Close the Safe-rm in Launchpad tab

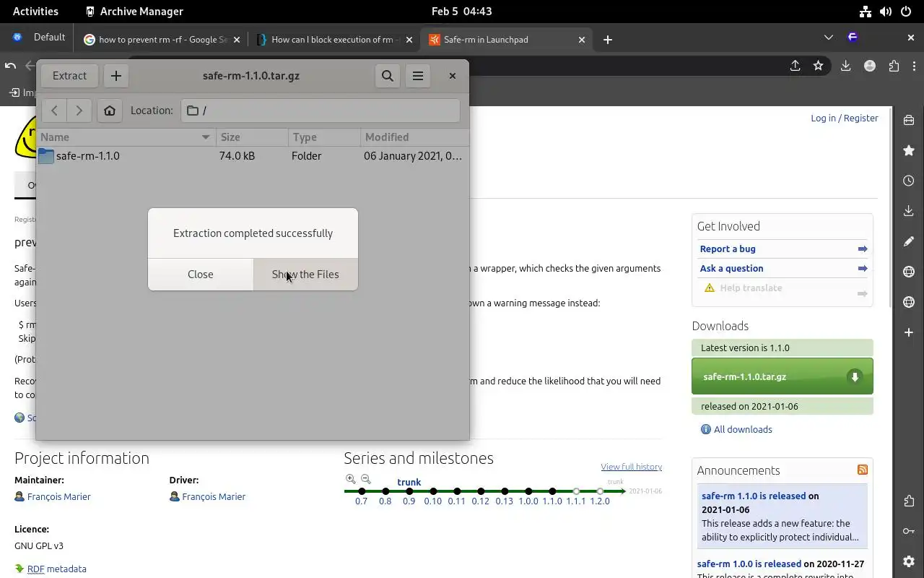582,40
